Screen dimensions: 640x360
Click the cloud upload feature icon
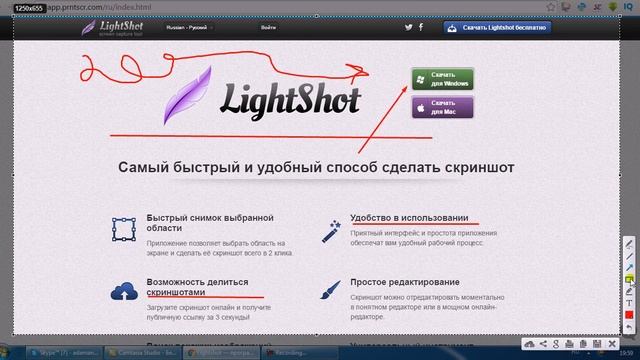[x=124, y=291]
